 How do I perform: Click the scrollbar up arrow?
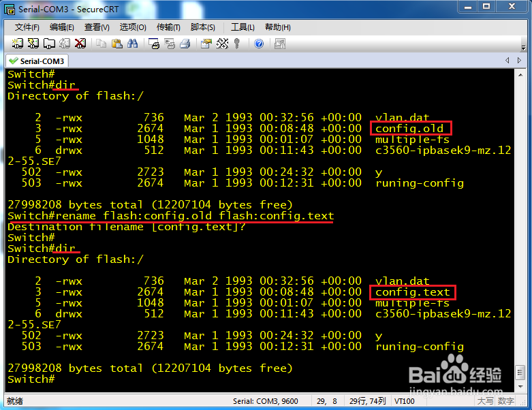pyautogui.click(x=520, y=75)
